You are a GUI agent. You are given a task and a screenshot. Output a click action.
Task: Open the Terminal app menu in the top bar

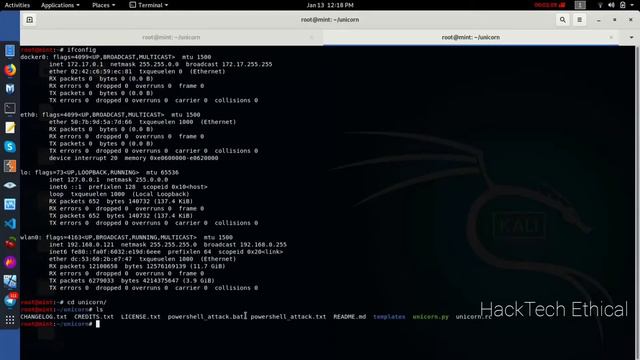point(149,5)
